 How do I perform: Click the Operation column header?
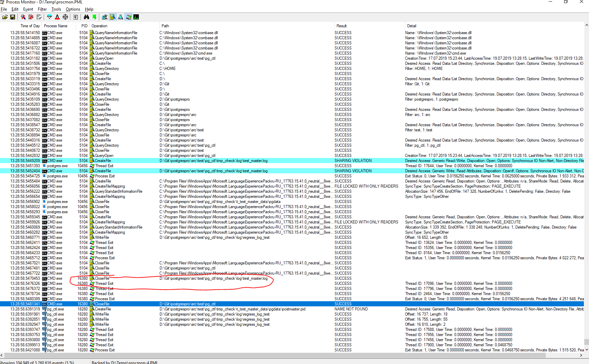tap(99, 26)
